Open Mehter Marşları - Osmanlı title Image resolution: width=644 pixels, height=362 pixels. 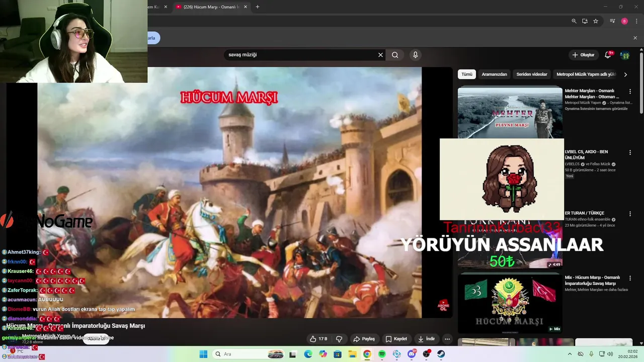pos(592,94)
